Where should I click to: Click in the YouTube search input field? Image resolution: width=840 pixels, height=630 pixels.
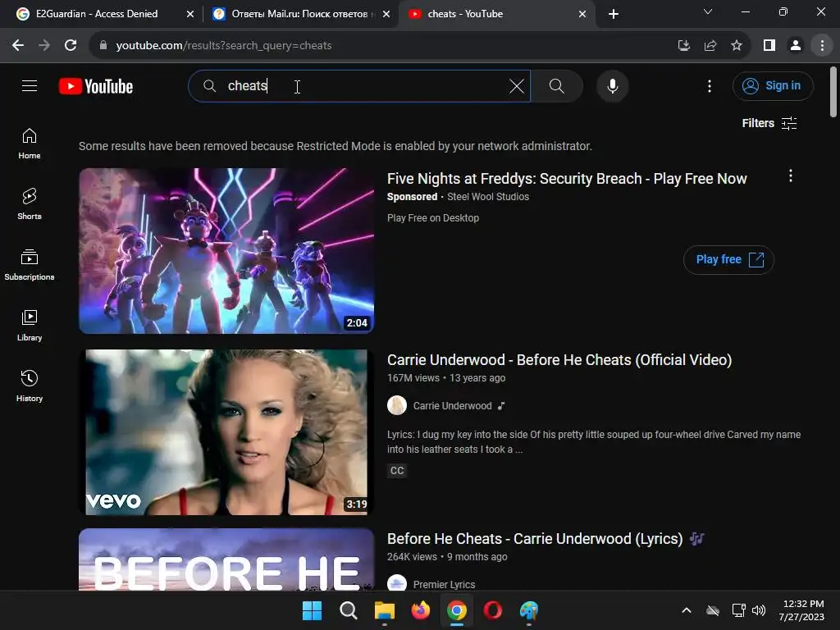coord(359,85)
